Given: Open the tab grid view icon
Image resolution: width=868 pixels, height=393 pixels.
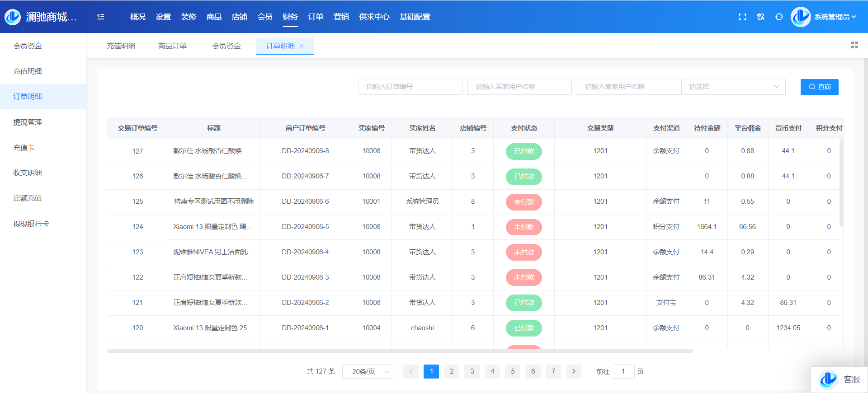Looking at the screenshot, I should (854, 45).
